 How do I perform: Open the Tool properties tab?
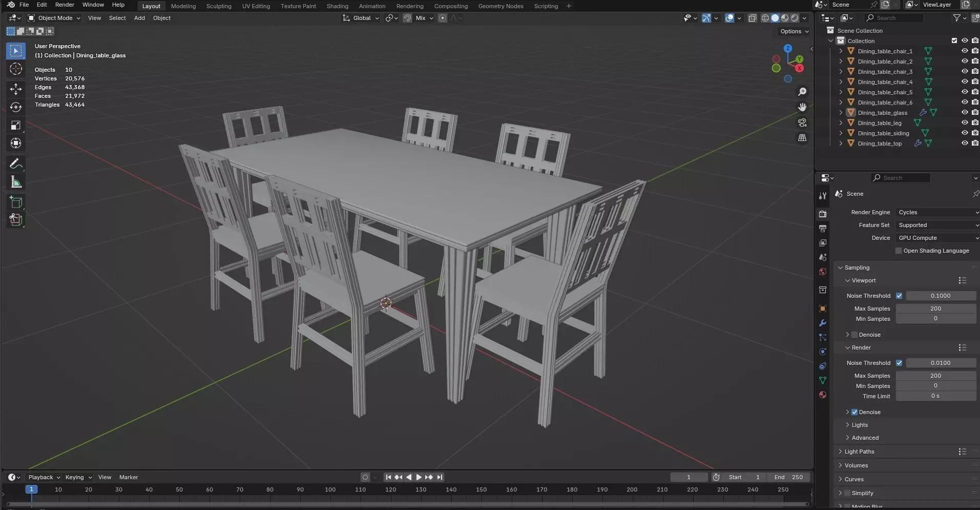coord(823,196)
